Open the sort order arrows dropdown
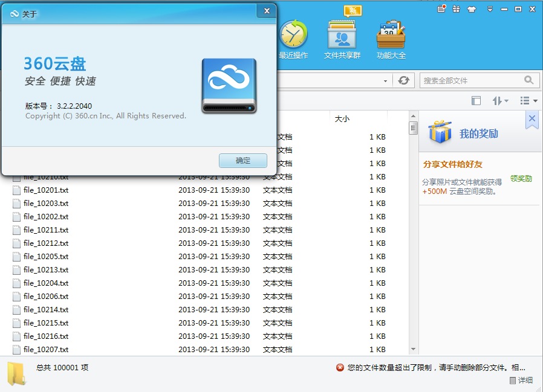543x392 pixels. click(500, 101)
